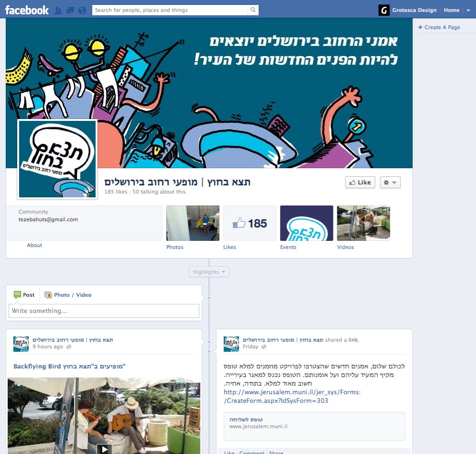Click the page profile picture logo

tap(57, 159)
